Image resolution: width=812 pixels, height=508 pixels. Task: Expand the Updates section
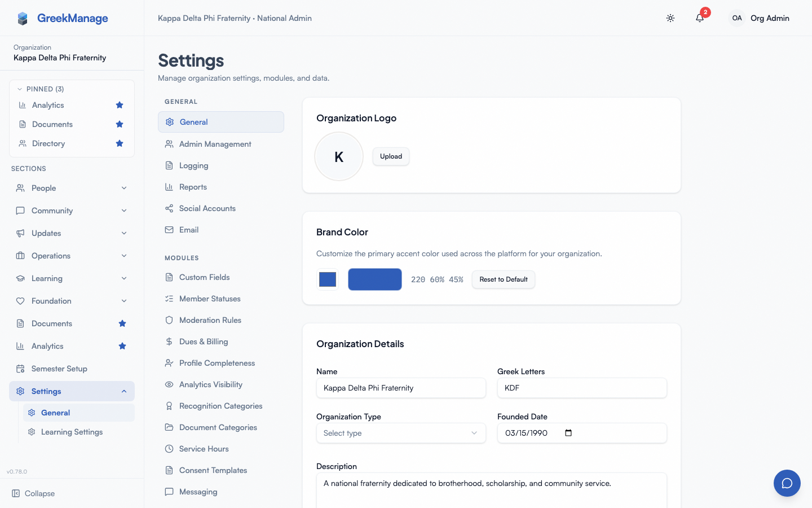[72, 233]
